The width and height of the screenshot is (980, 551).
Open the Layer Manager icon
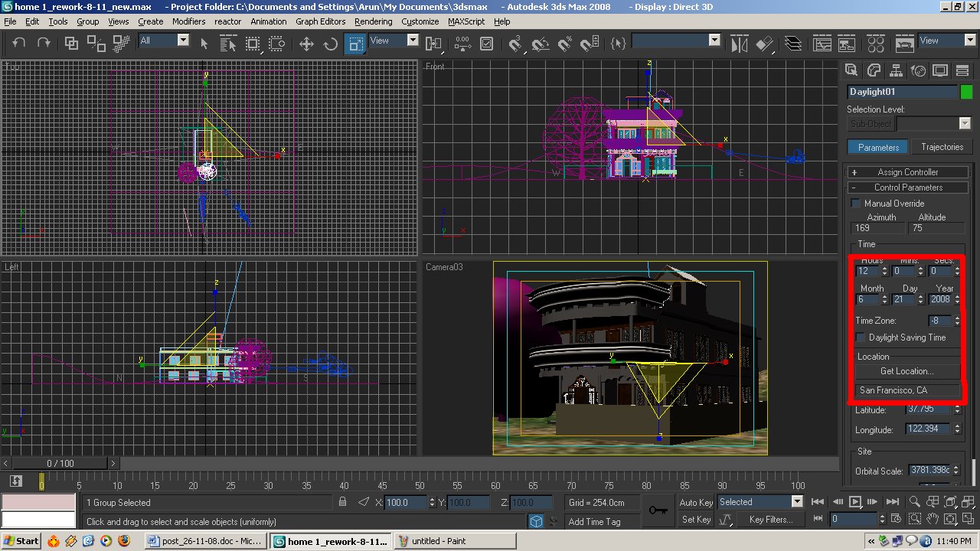(x=792, y=44)
